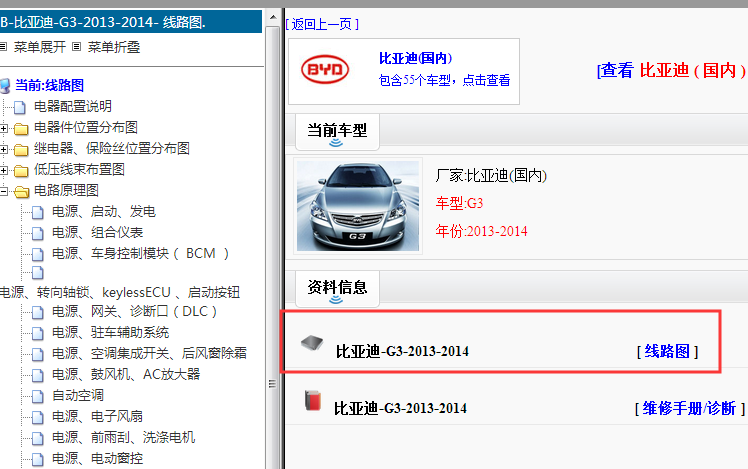Image resolution: width=748 pixels, height=469 pixels.
Task: Open the 比亚迪(国内) brand link
Action: tap(416, 58)
